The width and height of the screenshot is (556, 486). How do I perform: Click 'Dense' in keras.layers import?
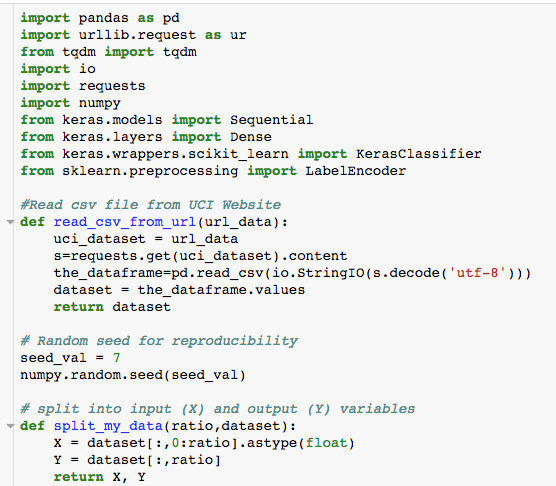[251, 137]
